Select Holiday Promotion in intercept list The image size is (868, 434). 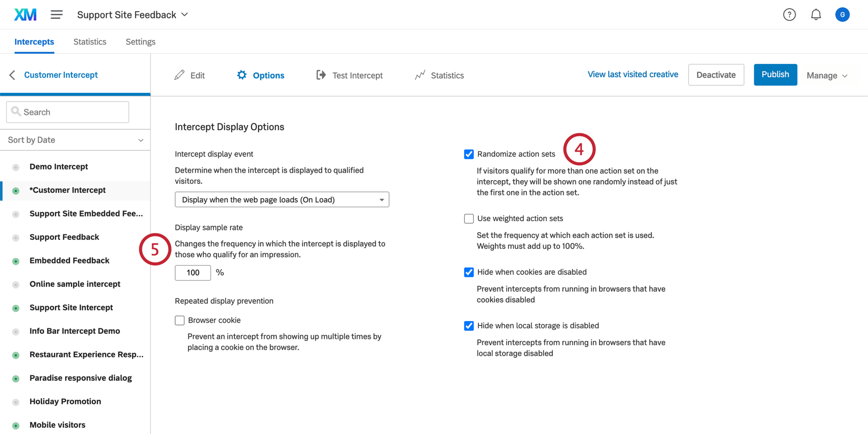(65, 401)
